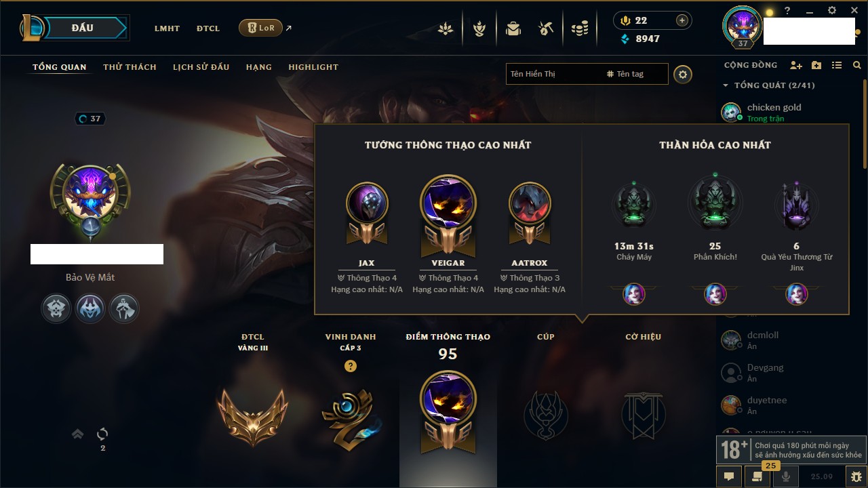Open the chat bubble icon
Image resolution: width=868 pixels, height=488 pixels.
pos(729,476)
